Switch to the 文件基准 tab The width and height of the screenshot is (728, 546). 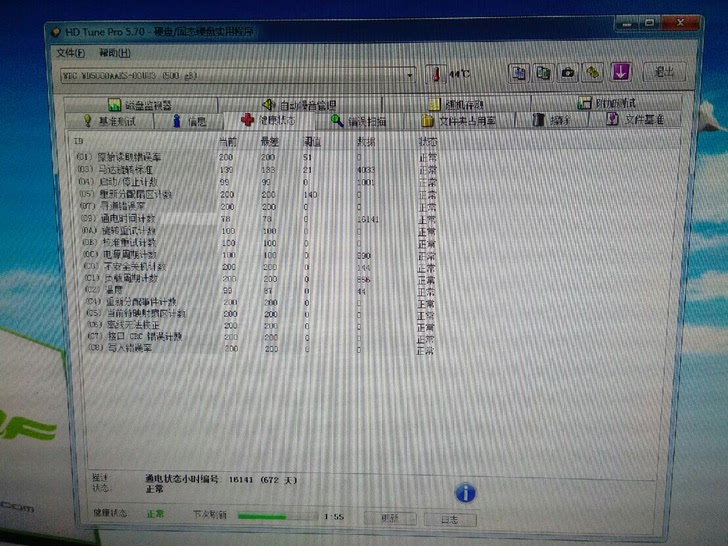[635, 119]
